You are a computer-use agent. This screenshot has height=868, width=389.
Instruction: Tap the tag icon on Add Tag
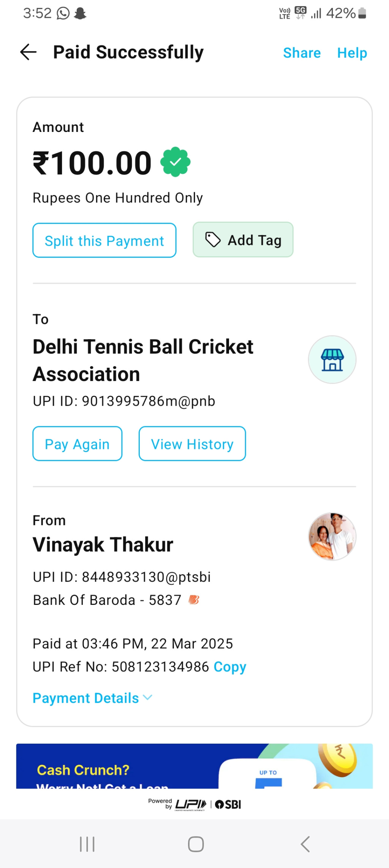click(x=213, y=240)
